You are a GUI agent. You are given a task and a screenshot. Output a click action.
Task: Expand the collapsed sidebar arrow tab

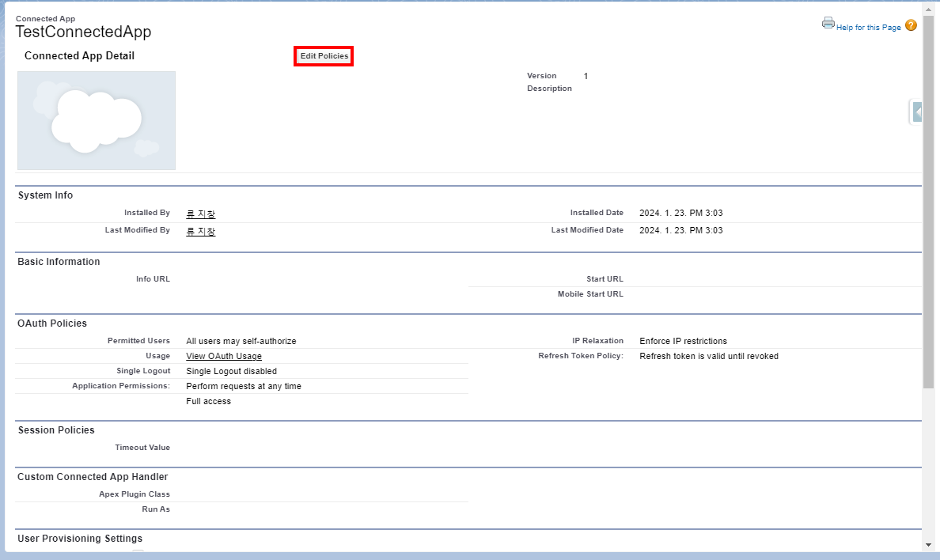[916, 112]
